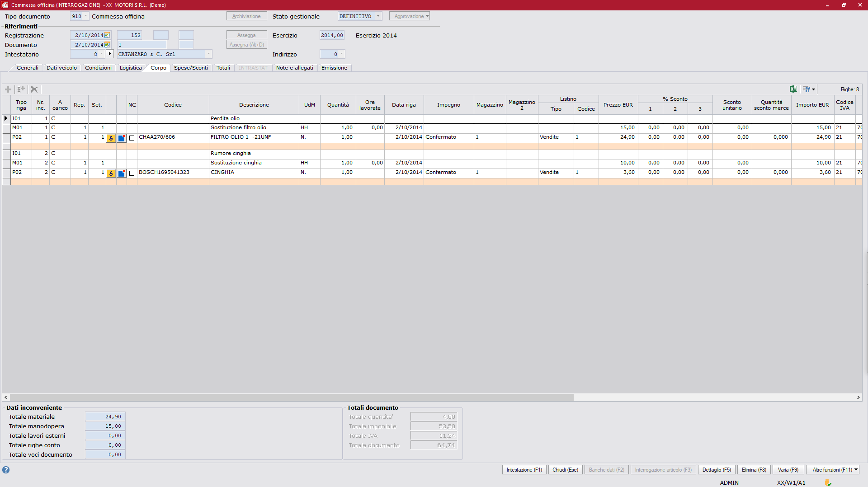Screen dimensions: 868x487
Task: Click the Intestazione (F1) button
Action: [x=524, y=470]
